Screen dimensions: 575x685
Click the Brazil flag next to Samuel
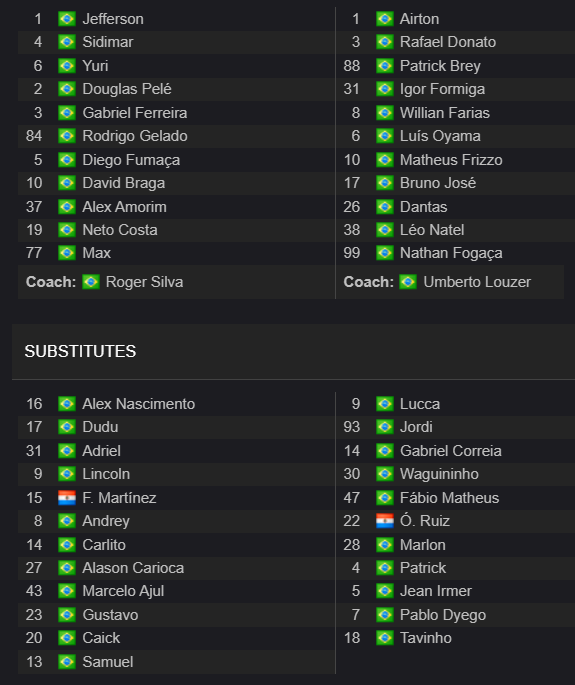pyautogui.click(x=67, y=662)
